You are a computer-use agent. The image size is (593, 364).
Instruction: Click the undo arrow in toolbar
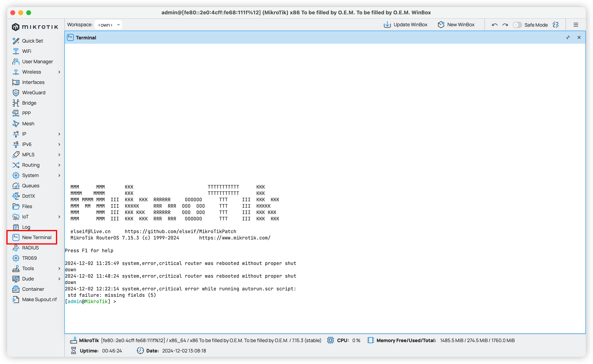495,25
